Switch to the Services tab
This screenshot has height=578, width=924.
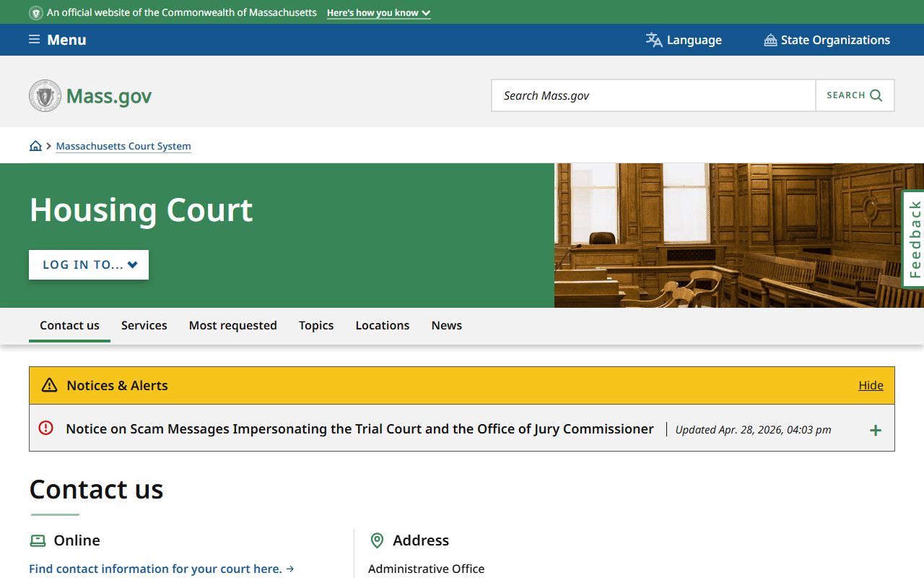(x=144, y=325)
